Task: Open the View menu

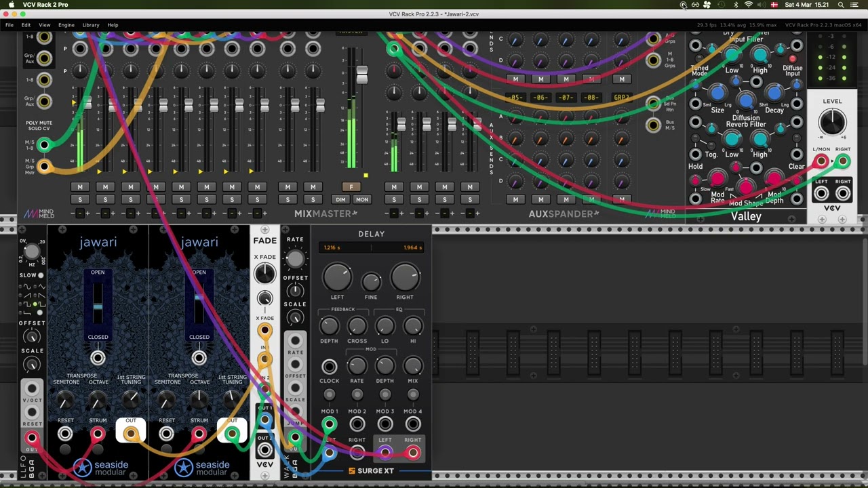Action: pyautogui.click(x=44, y=25)
